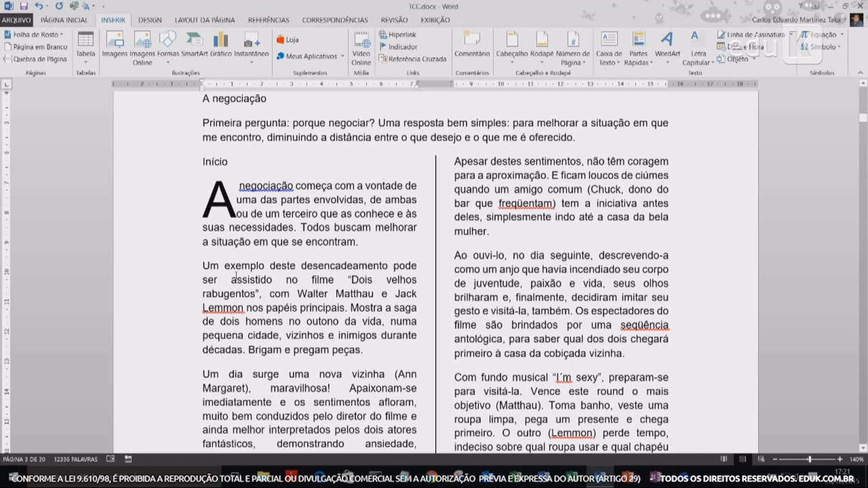The width and height of the screenshot is (868, 488).
Task: Select the print layout view button
Action: tap(742, 459)
